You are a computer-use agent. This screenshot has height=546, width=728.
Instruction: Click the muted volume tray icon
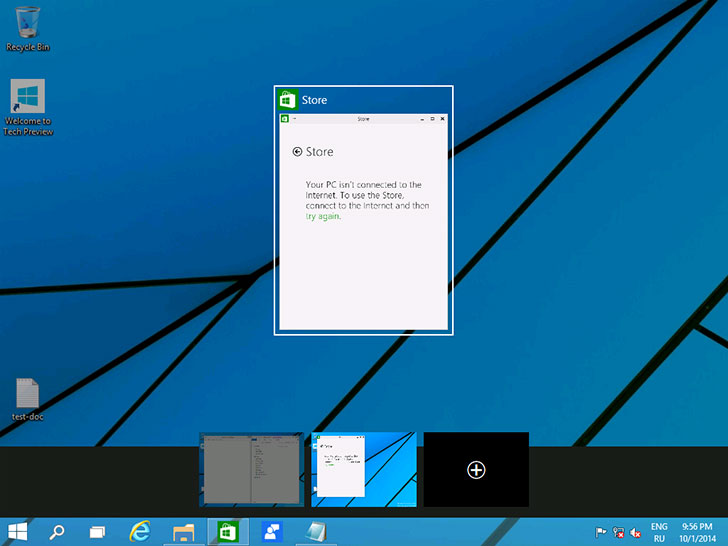coord(635,533)
